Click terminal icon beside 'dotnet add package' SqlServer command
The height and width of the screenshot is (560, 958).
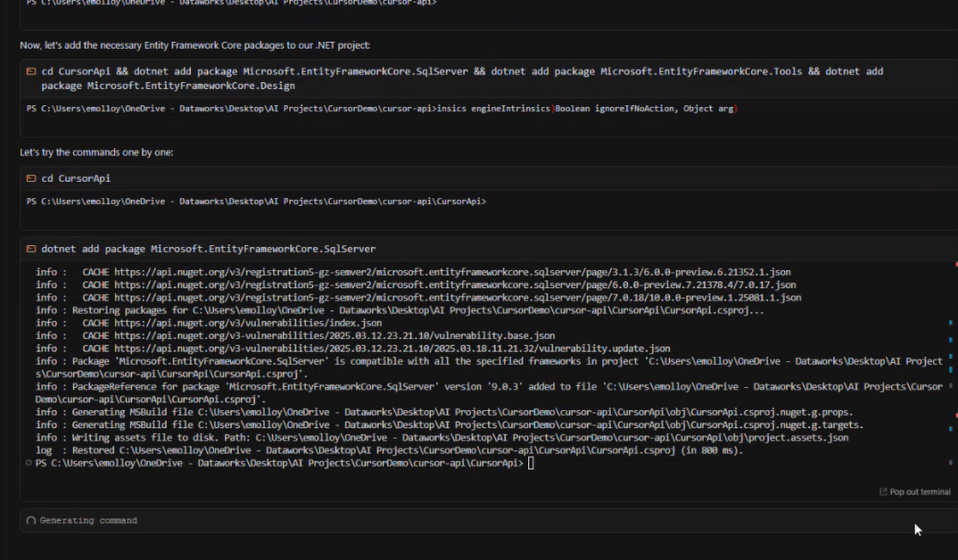pos(31,249)
